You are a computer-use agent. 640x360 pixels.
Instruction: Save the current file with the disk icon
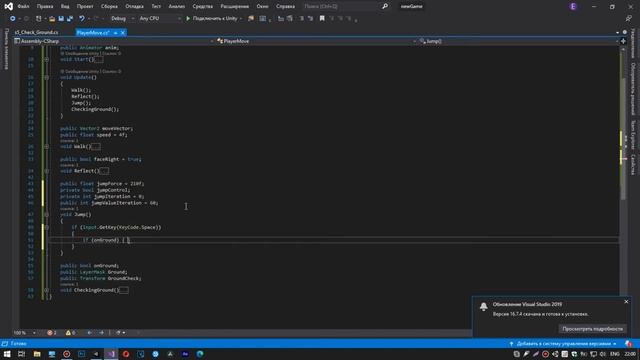point(61,18)
